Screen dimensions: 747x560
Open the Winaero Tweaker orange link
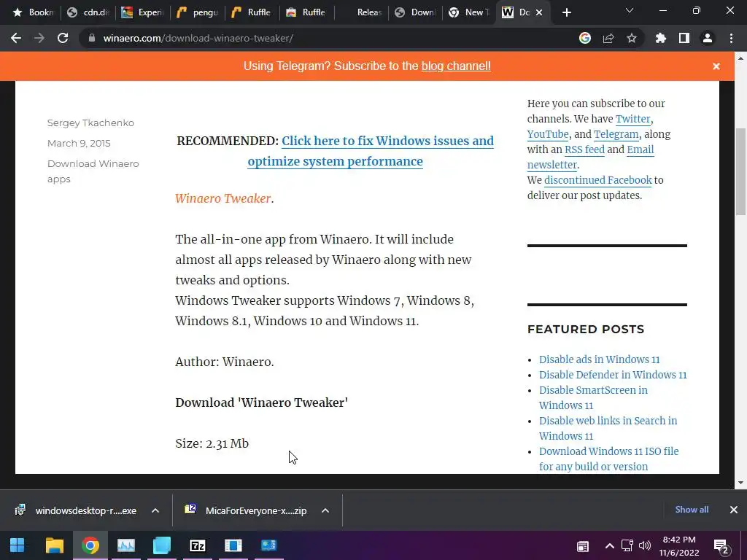pos(222,198)
